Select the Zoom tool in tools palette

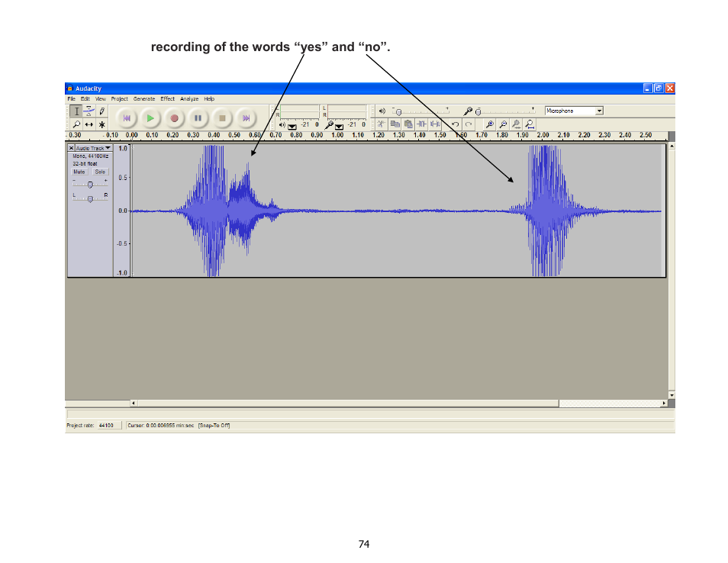[x=76, y=124]
